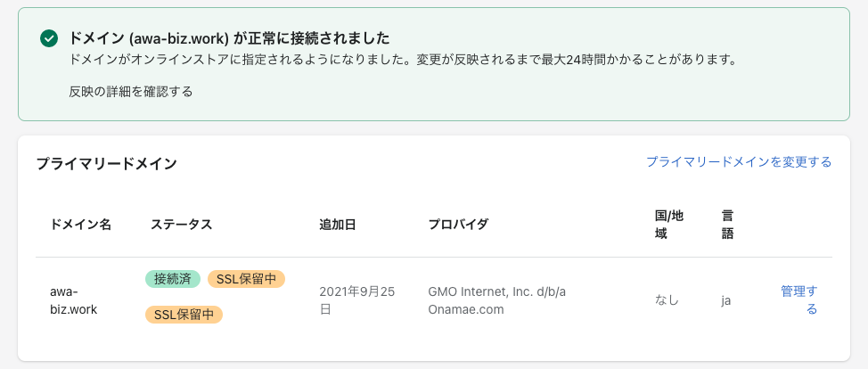Click the 国/地域 column header
The width and height of the screenshot is (868, 369).
[668, 225]
